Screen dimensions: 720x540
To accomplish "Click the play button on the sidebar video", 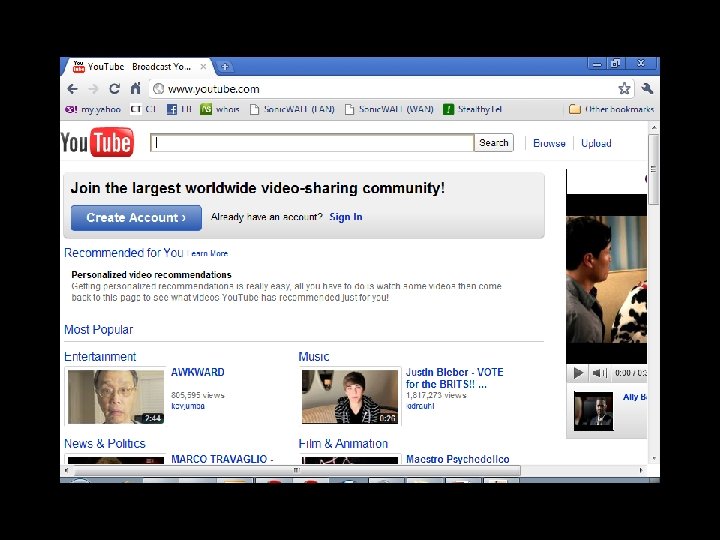I will pyautogui.click(x=579, y=373).
